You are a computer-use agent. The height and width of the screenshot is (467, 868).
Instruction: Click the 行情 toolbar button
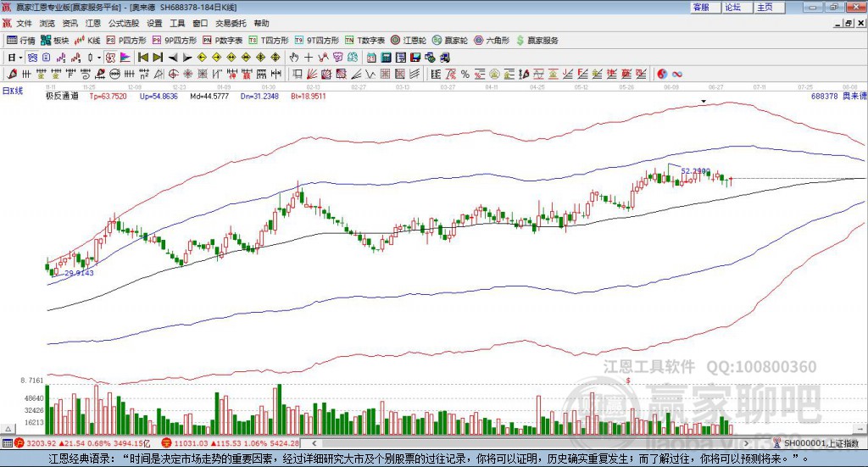[x=21, y=40]
